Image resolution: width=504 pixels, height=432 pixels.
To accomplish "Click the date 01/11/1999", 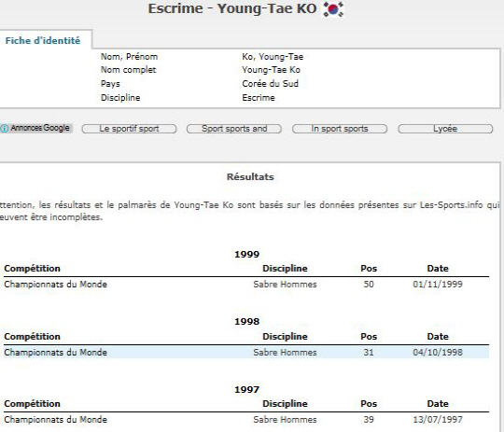I will (x=438, y=285).
